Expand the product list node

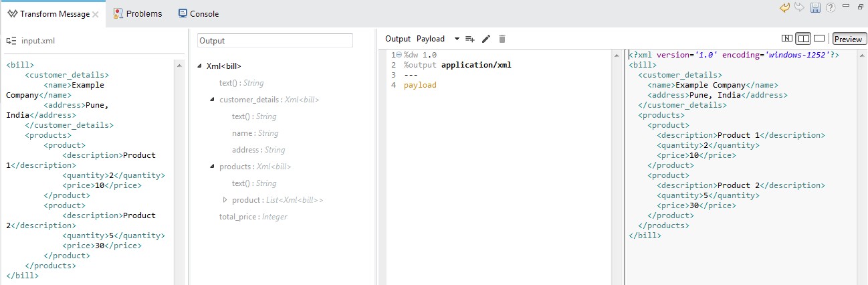(x=225, y=200)
